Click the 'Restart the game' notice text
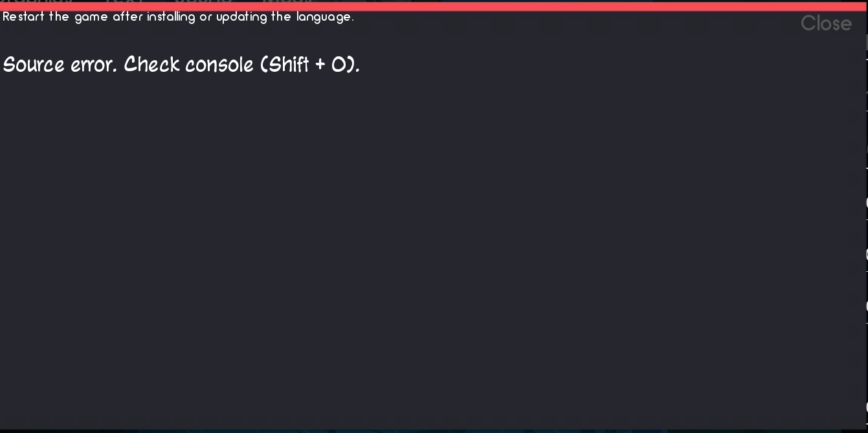This screenshot has height=433, width=868. click(x=178, y=17)
